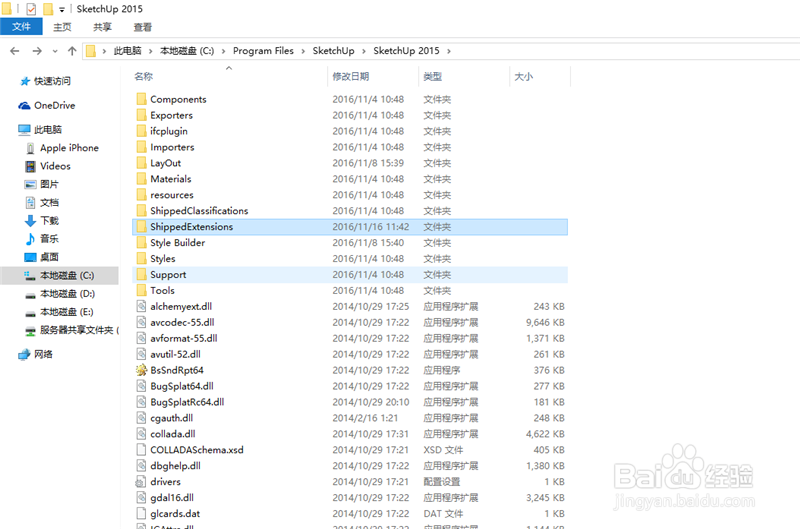The width and height of the screenshot is (800, 529).
Task: Select the resources folder icon
Action: pos(141,195)
